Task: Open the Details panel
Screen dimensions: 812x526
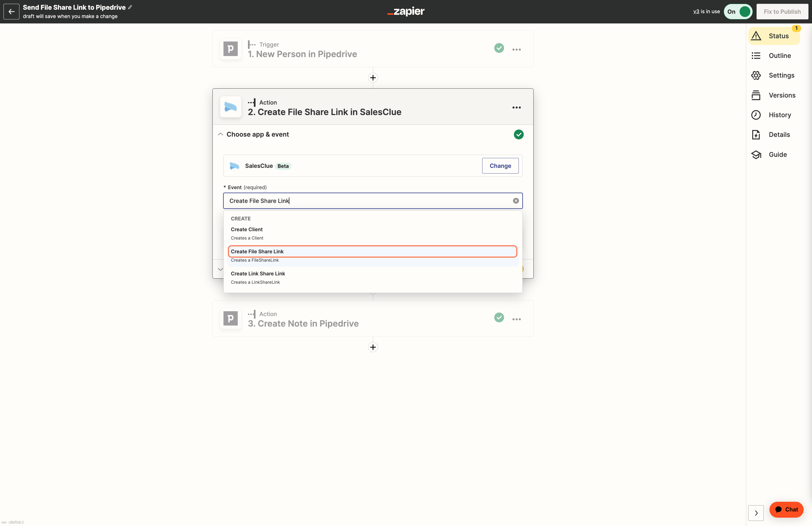Action: tap(774, 134)
